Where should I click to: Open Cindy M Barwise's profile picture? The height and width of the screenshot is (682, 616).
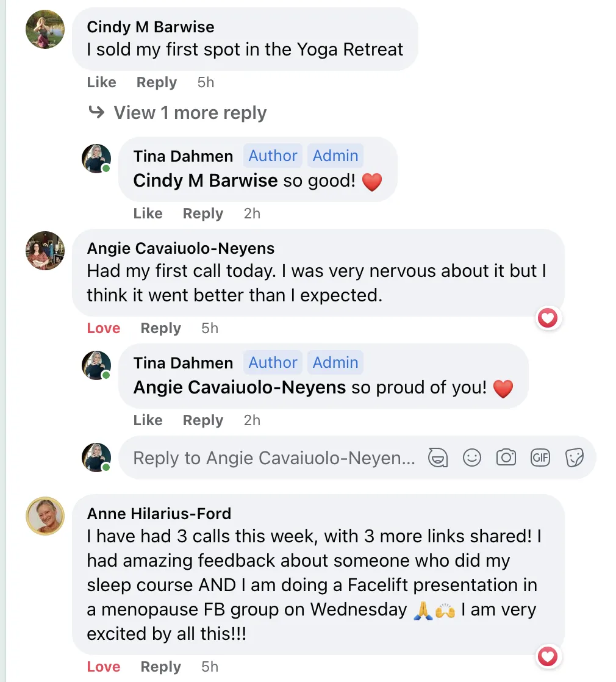pyautogui.click(x=45, y=29)
